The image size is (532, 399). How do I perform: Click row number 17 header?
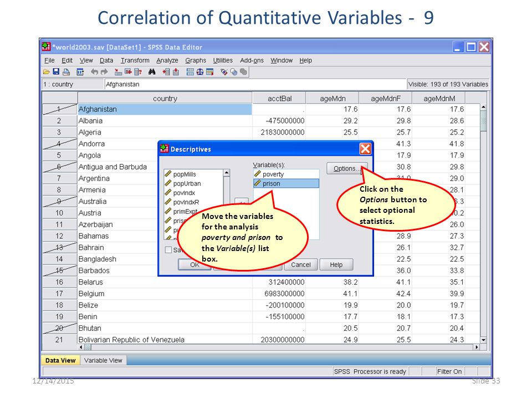59,294
